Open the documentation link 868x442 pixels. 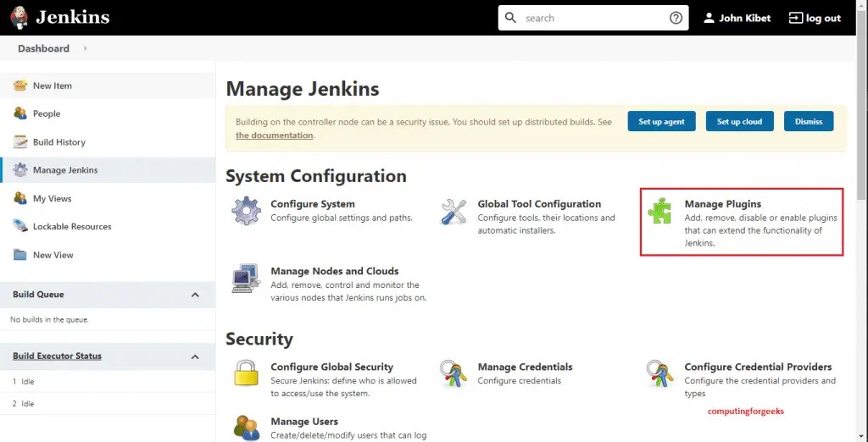(x=274, y=135)
